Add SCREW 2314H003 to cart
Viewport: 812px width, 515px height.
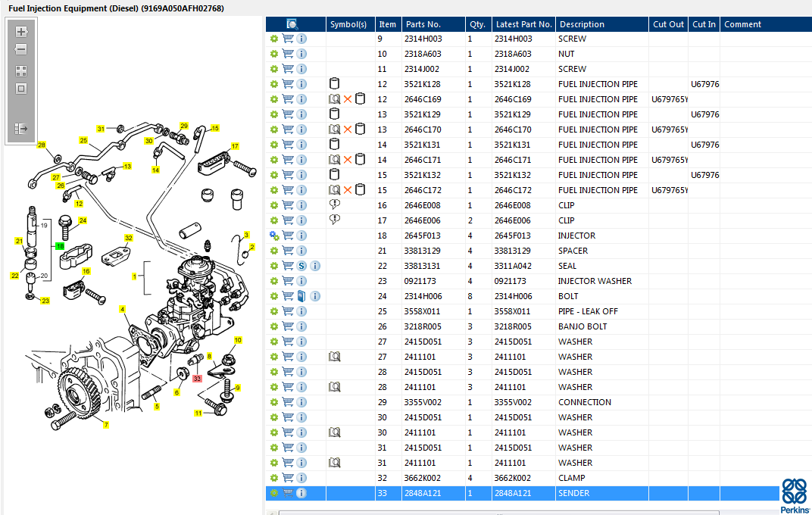(x=288, y=39)
